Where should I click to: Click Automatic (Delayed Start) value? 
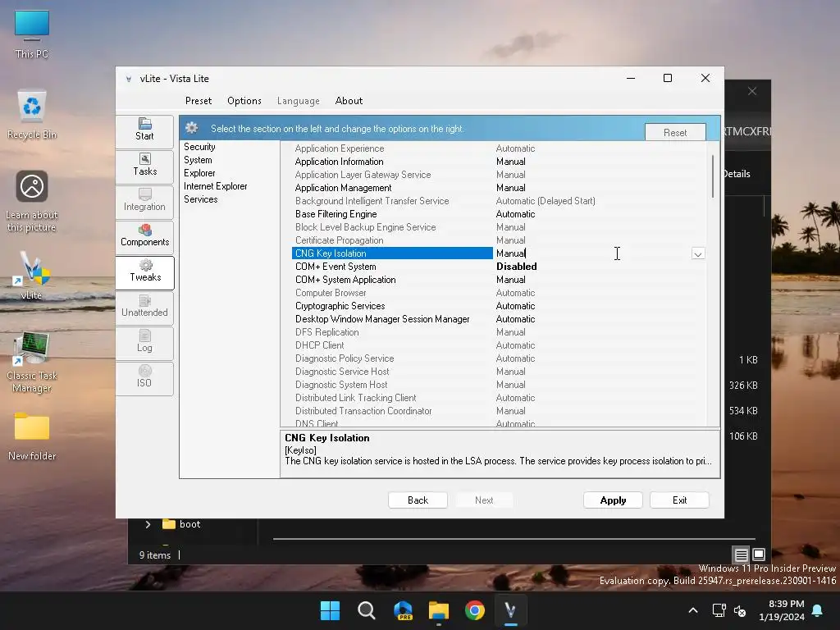pos(546,201)
